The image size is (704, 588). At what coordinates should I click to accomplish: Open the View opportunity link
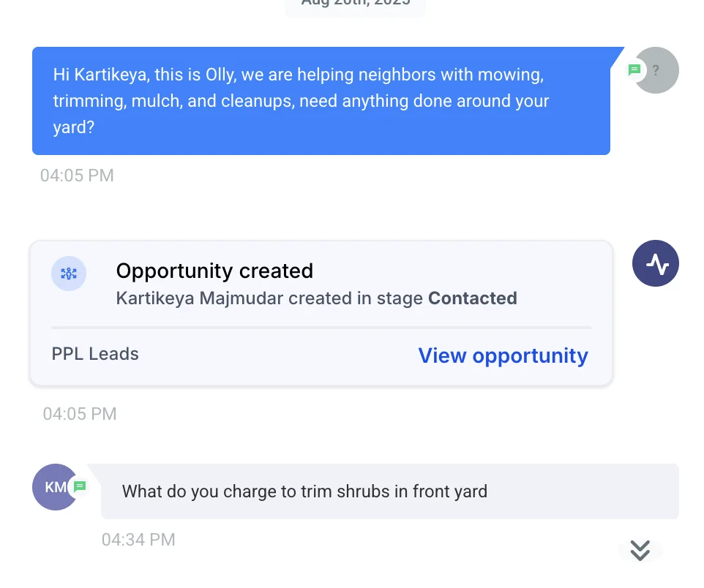click(503, 356)
